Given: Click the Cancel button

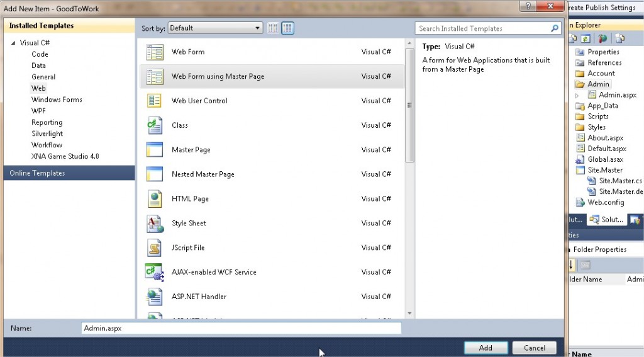Looking at the screenshot, I should click(535, 348).
